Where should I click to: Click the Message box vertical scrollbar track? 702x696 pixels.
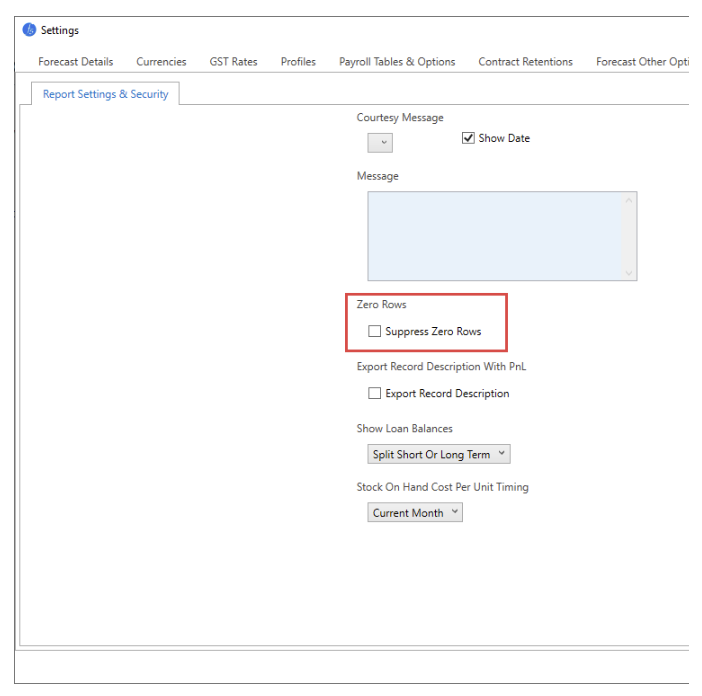[x=629, y=236]
